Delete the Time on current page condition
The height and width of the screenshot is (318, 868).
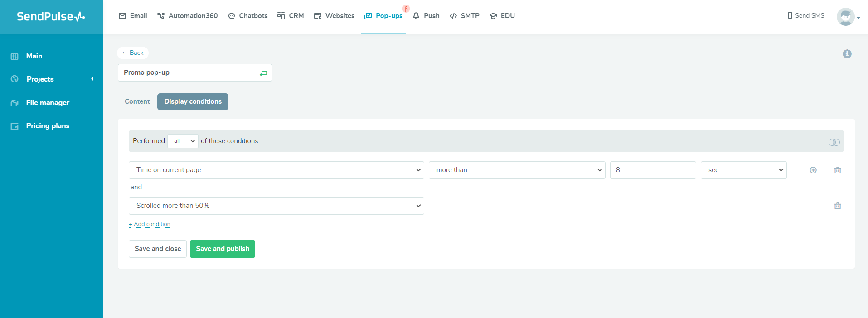pyautogui.click(x=837, y=170)
